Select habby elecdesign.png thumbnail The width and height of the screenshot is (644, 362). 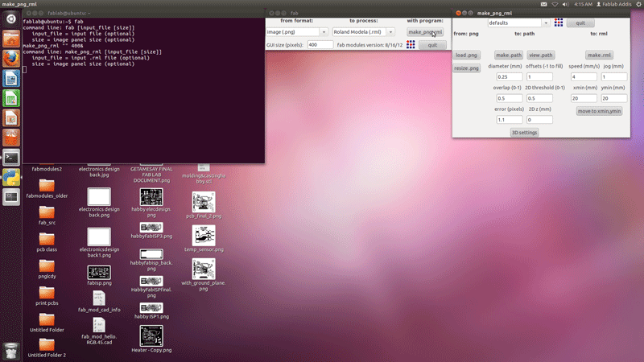click(x=151, y=196)
